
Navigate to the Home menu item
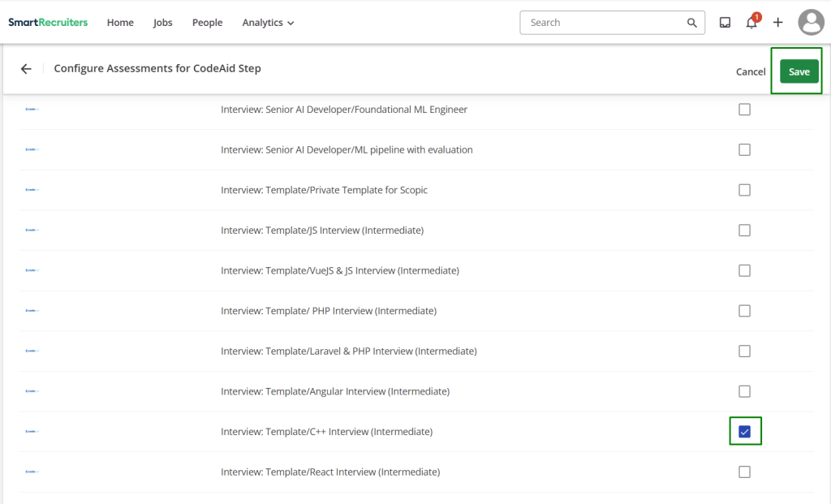[120, 23]
